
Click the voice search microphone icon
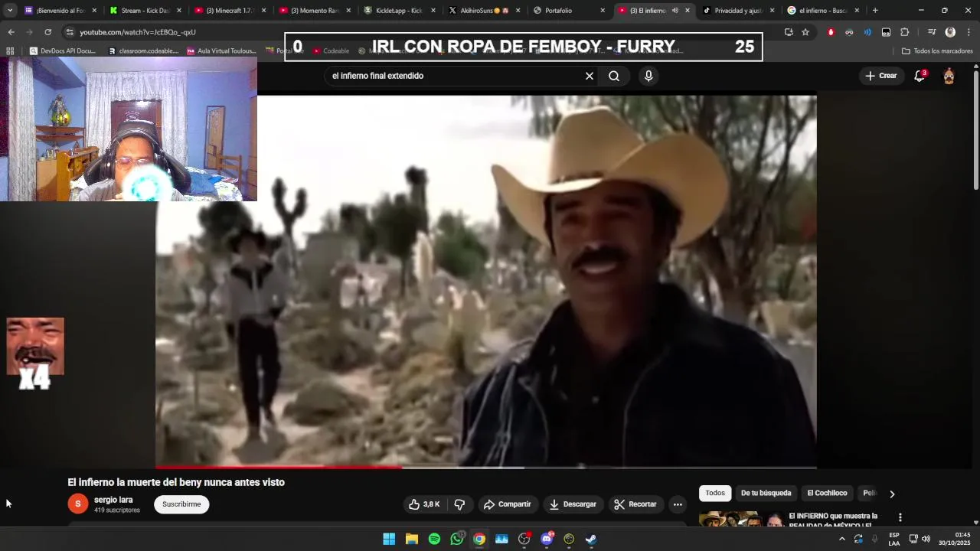(x=648, y=76)
